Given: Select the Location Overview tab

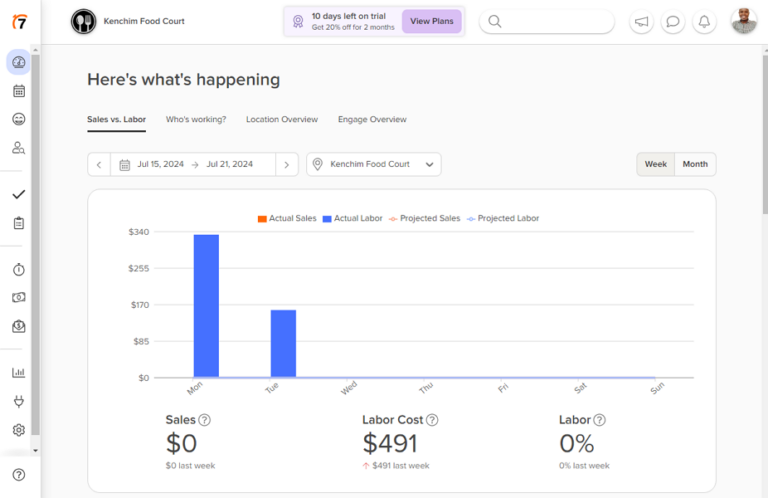Looking at the screenshot, I should tap(282, 119).
